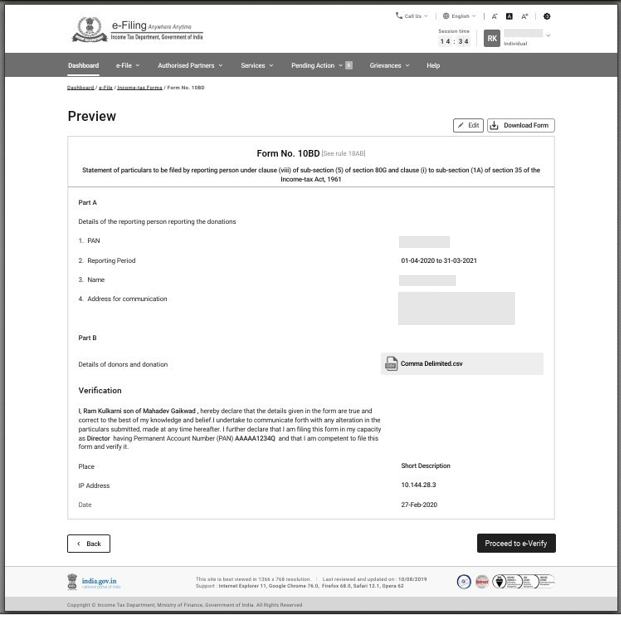Open the e-File menu
The width and height of the screenshot is (621, 617).
pyautogui.click(x=127, y=66)
